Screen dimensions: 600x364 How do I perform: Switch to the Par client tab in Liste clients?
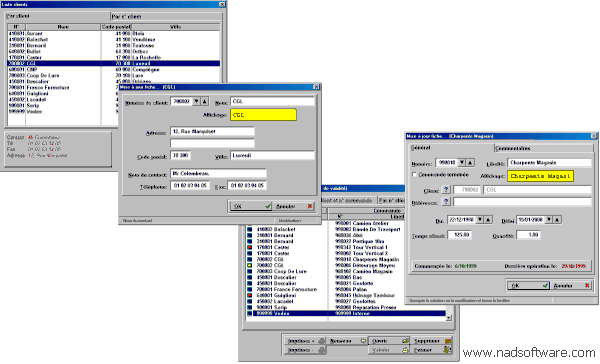(x=57, y=16)
